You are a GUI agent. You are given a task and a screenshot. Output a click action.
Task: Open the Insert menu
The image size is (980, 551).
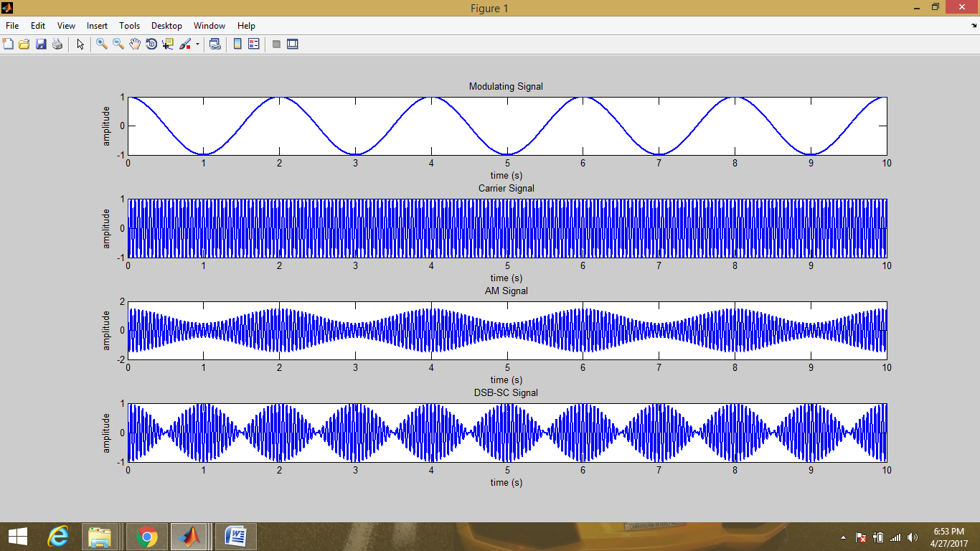[97, 26]
